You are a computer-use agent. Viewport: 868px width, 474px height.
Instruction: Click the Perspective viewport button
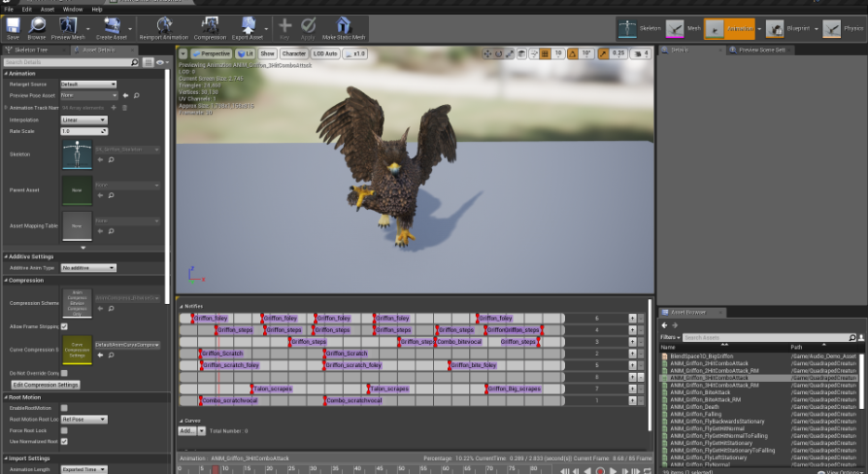tap(211, 53)
